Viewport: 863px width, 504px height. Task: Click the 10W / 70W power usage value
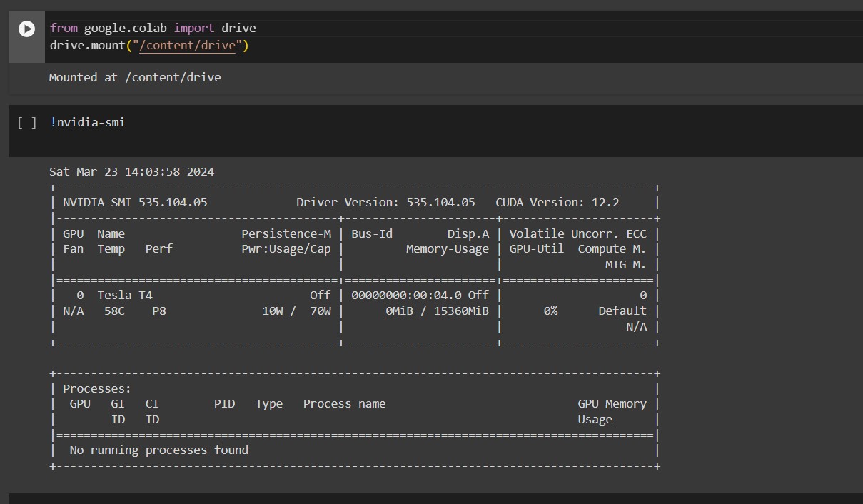(296, 311)
